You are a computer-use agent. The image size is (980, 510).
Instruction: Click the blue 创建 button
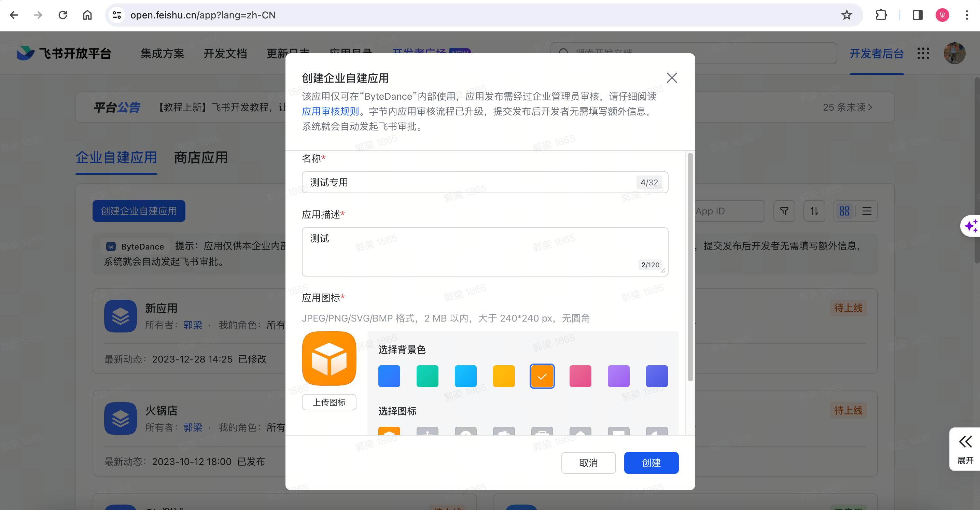coord(651,463)
